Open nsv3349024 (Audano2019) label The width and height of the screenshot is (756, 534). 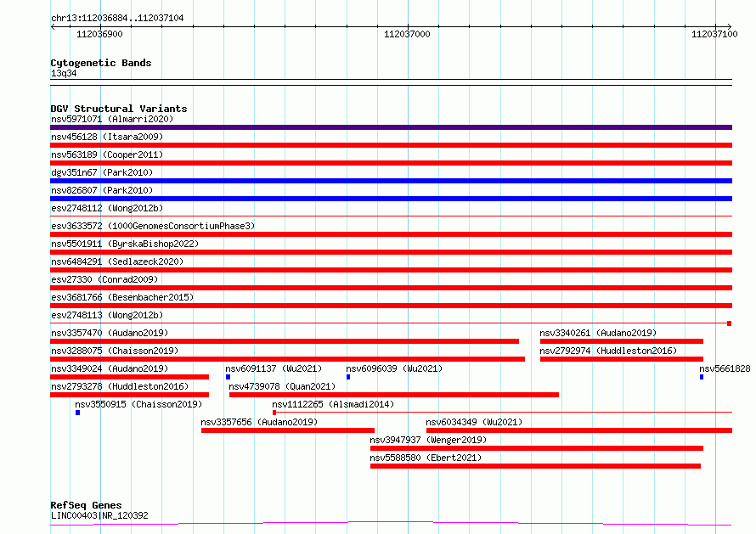click(110, 368)
